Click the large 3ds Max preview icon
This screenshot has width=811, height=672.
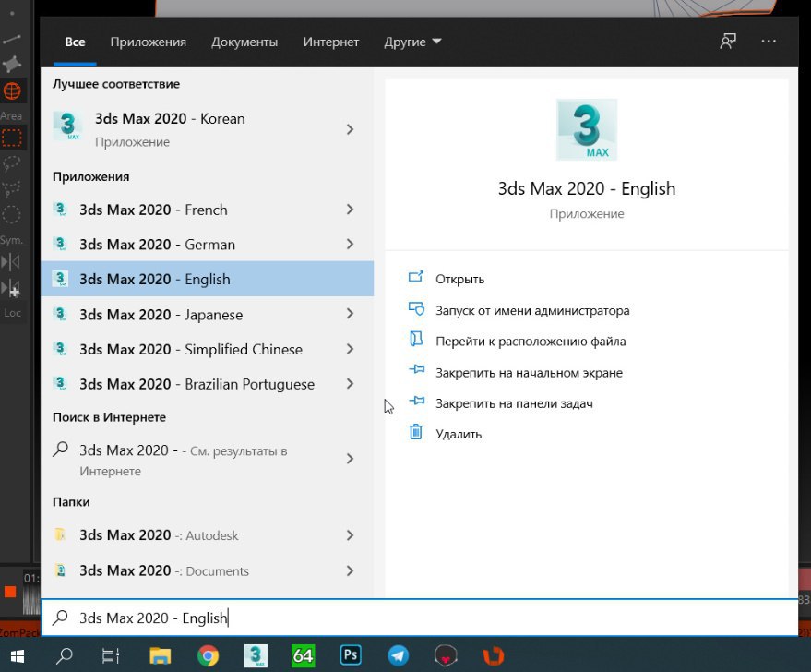click(587, 129)
